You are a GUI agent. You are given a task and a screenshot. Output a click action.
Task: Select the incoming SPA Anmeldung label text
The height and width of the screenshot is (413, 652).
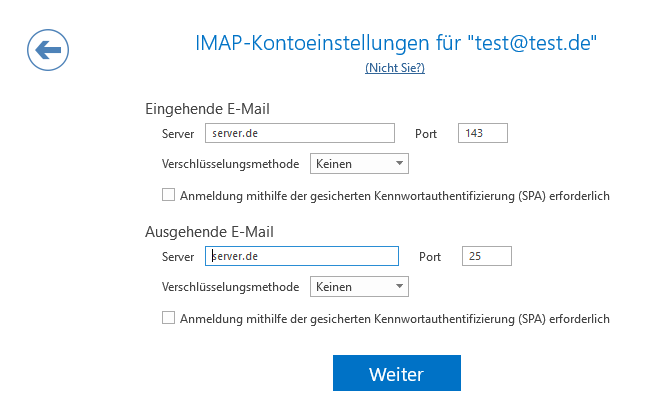tap(395, 196)
